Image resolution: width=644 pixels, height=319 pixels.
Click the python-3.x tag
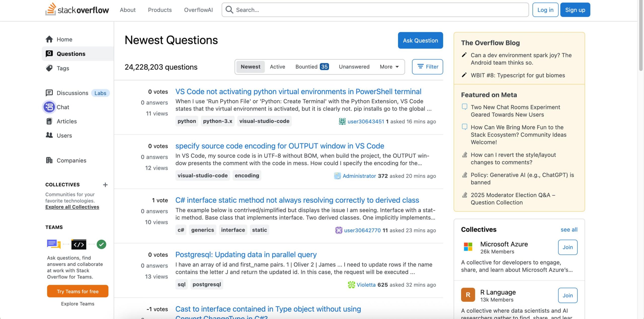(218, 121)
